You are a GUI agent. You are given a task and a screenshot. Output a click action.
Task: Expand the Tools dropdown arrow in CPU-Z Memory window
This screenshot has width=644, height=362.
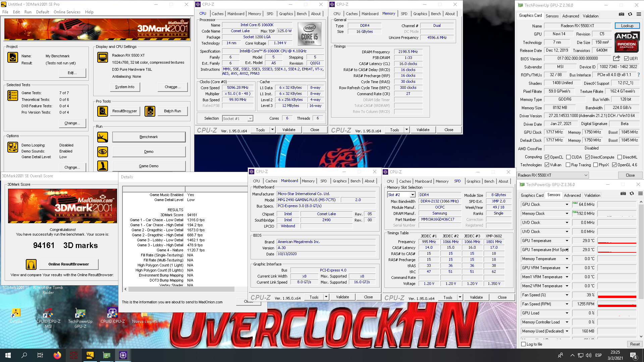point(407,130)
